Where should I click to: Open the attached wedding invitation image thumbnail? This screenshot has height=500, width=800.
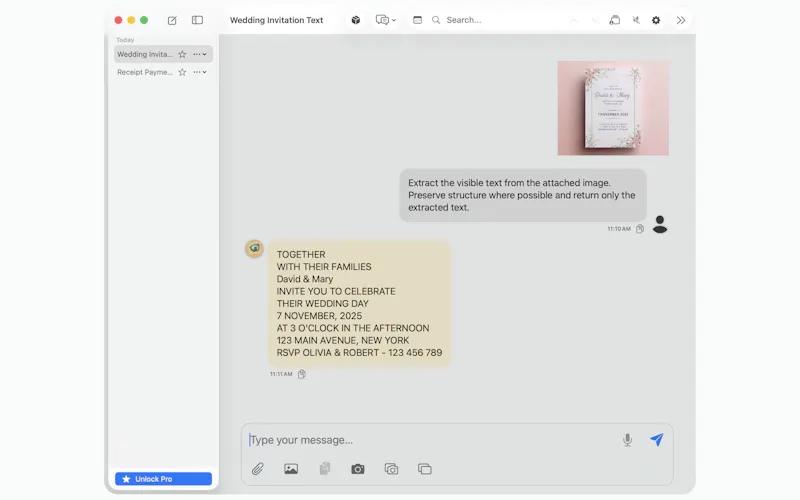[613, 108]
